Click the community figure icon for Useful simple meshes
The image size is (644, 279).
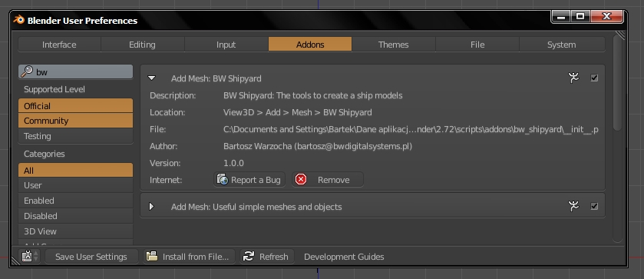573,206
